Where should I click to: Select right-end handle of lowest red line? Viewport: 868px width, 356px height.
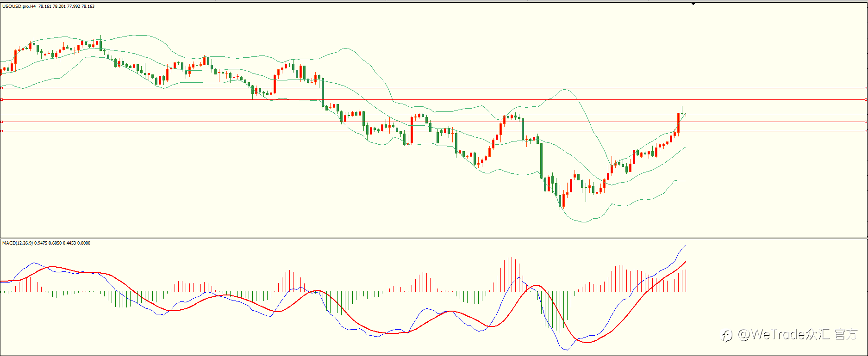coord(866,131)
